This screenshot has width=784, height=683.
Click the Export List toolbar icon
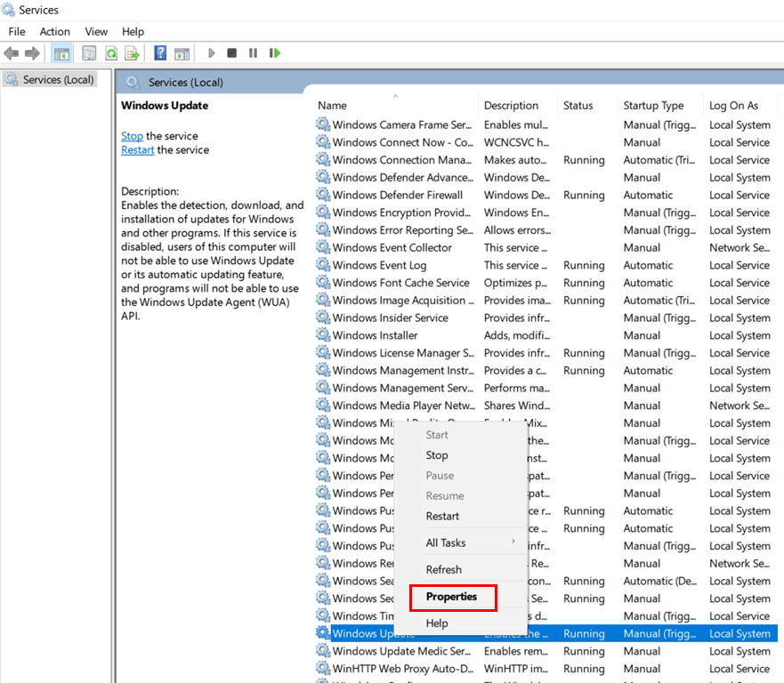tap(132, 53)
